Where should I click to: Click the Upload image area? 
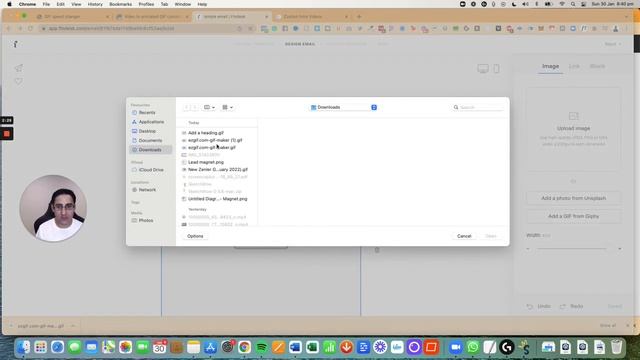click(573, 129)
